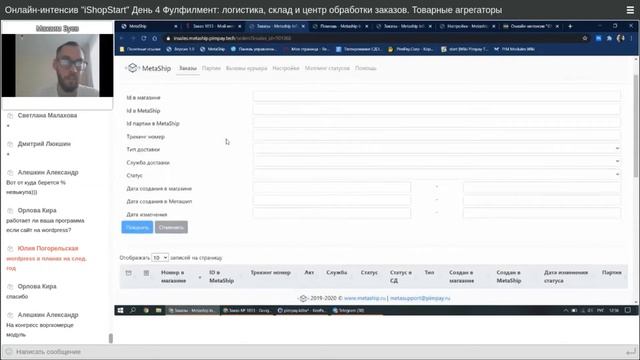Click the Id партии в MetaShip field

coord(437,123)
